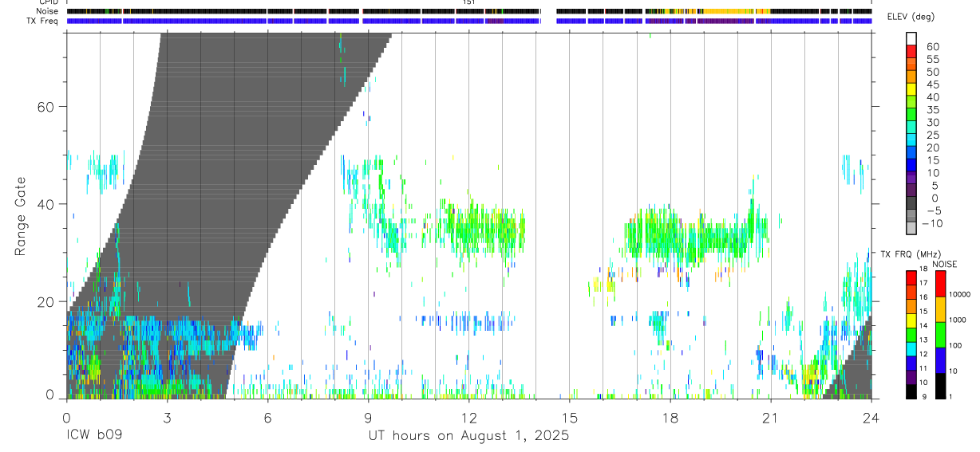Click the red segment of TX FRQ bar
980x452 pixels.
click(x=911, y=278)
